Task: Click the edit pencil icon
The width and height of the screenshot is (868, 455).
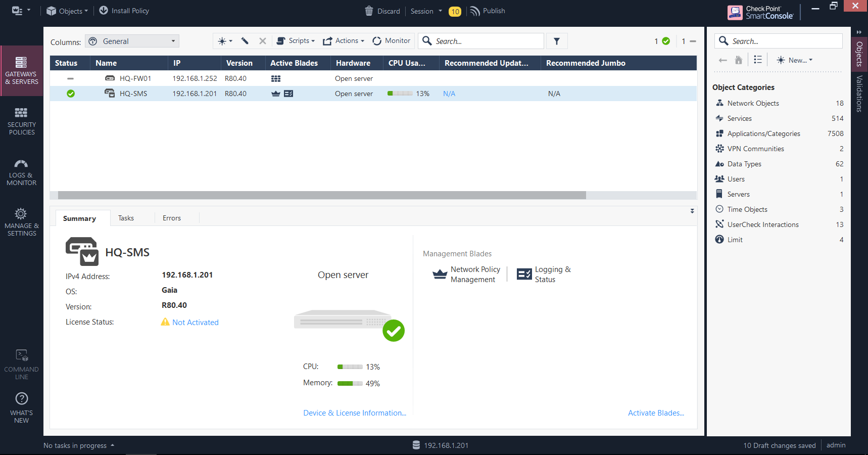Action: (245, 41)
